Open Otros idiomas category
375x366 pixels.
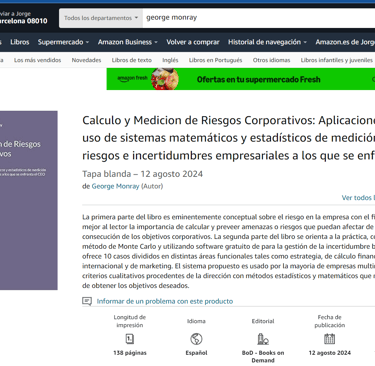[271, 60]
